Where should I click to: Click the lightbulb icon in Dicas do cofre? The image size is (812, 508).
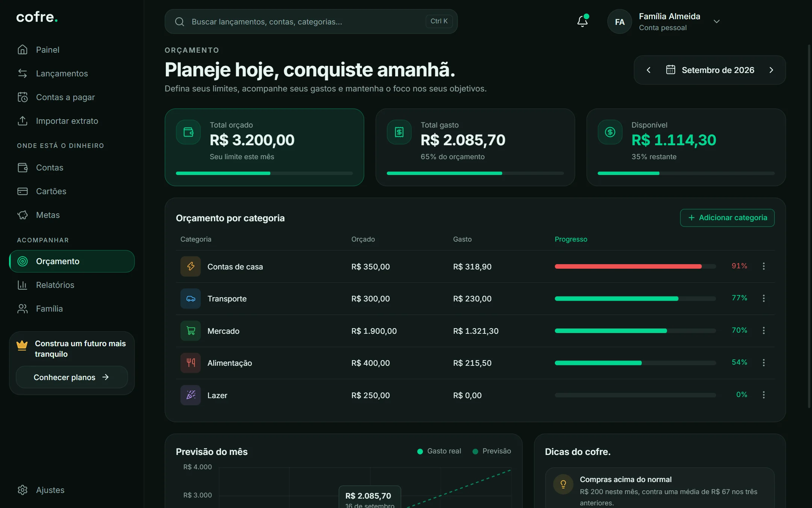pos(563,484)
